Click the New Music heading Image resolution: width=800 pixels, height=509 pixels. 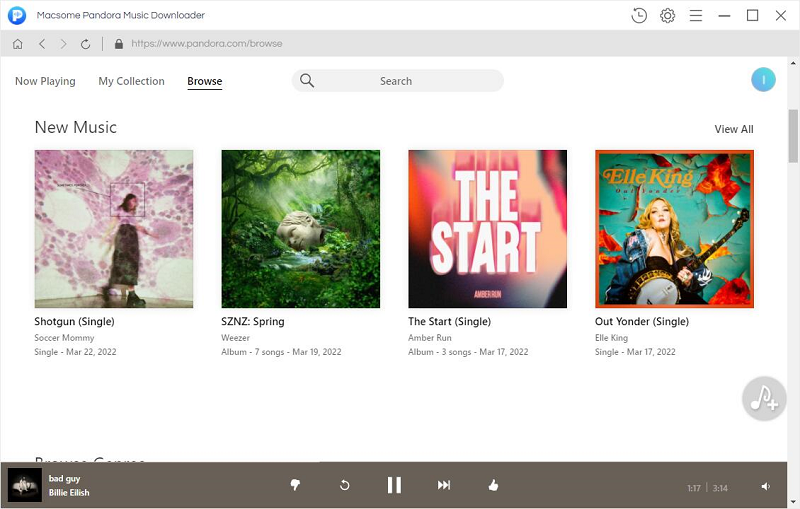(76, 128)
